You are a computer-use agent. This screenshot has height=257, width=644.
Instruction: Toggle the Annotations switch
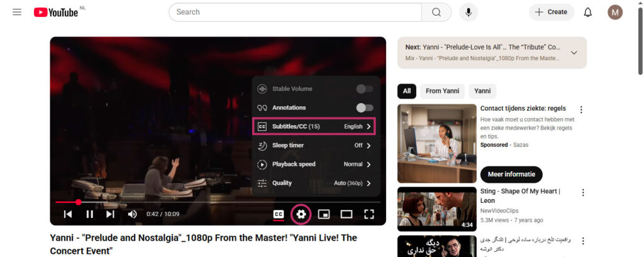(x=364, y=107)
